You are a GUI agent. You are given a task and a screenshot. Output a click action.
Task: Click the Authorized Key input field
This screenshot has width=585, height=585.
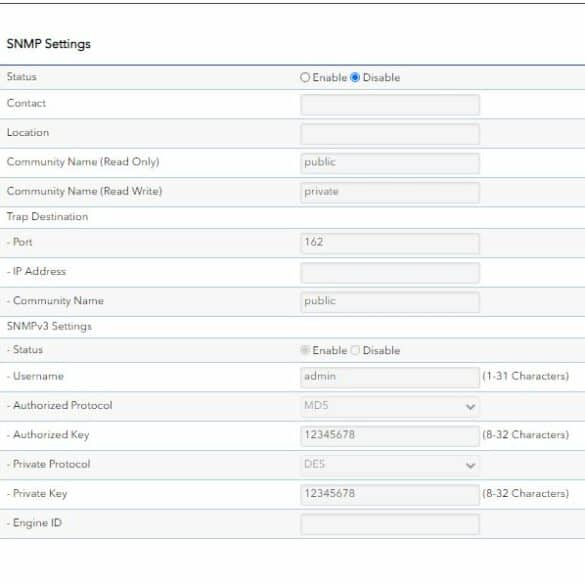pyautogui.click(x=390, y=435)
